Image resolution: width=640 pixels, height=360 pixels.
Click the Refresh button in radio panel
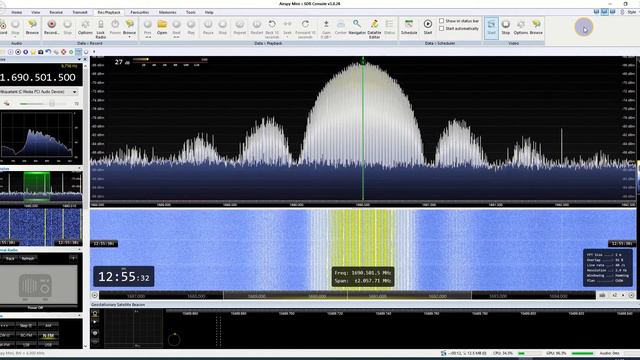(x=28, y=258)
